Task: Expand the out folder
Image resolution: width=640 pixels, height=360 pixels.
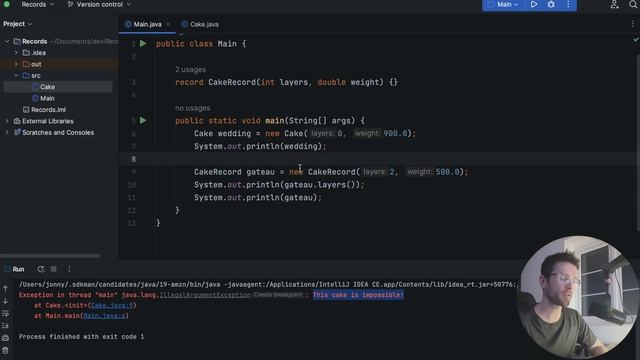Action: pyautogui.click(x=16, y=64)
